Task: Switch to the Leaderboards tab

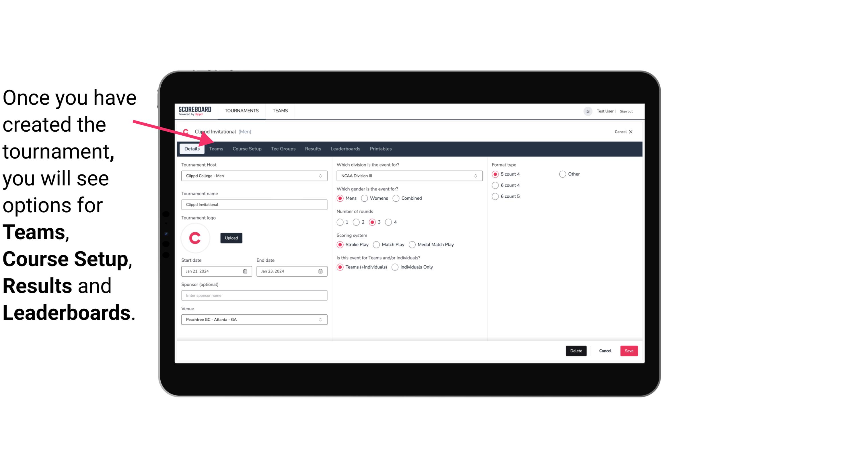Action: [x=345, y=148]
